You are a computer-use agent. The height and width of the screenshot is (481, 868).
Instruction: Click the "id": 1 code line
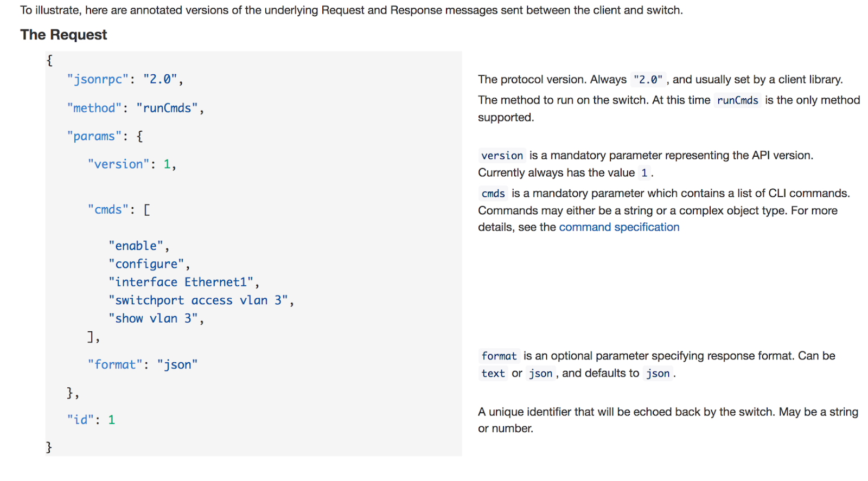pos(91,420)
